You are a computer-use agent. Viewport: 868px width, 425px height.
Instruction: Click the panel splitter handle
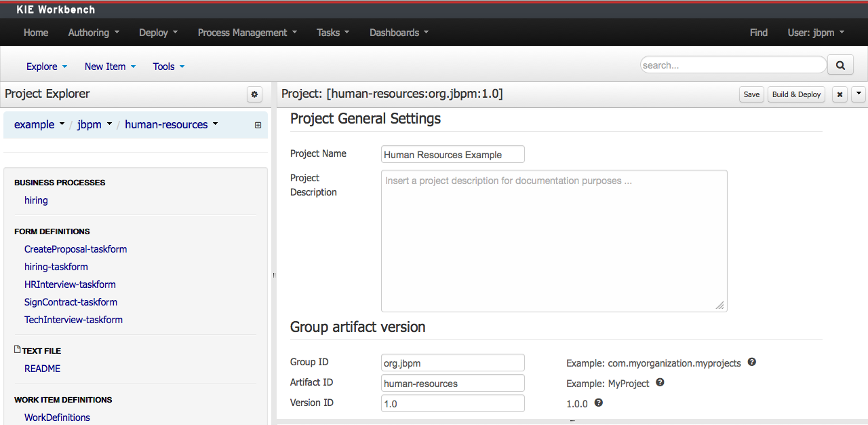click(x=274, y=275)
